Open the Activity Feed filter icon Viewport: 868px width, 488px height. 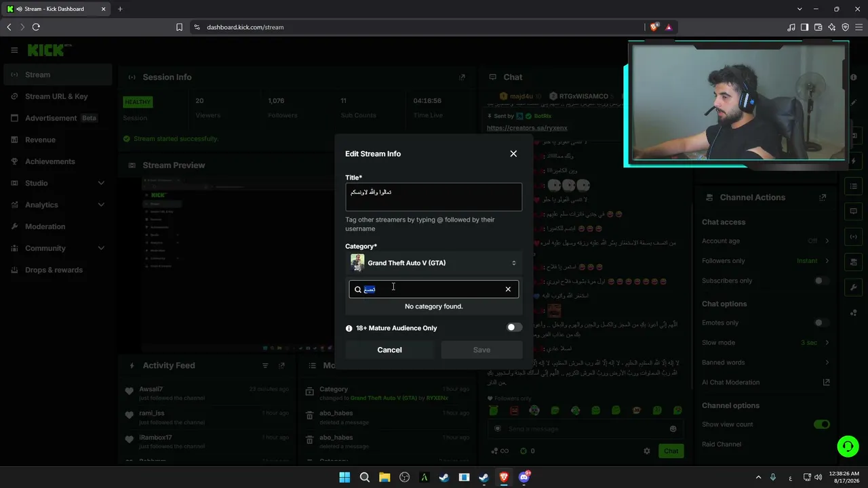click(265, 365)
